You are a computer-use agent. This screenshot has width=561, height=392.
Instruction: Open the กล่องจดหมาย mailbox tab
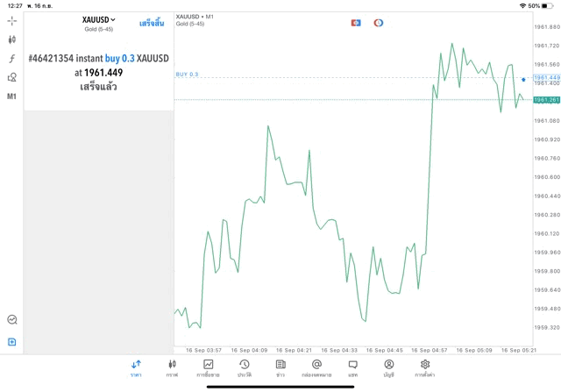(x=316, y=368)
